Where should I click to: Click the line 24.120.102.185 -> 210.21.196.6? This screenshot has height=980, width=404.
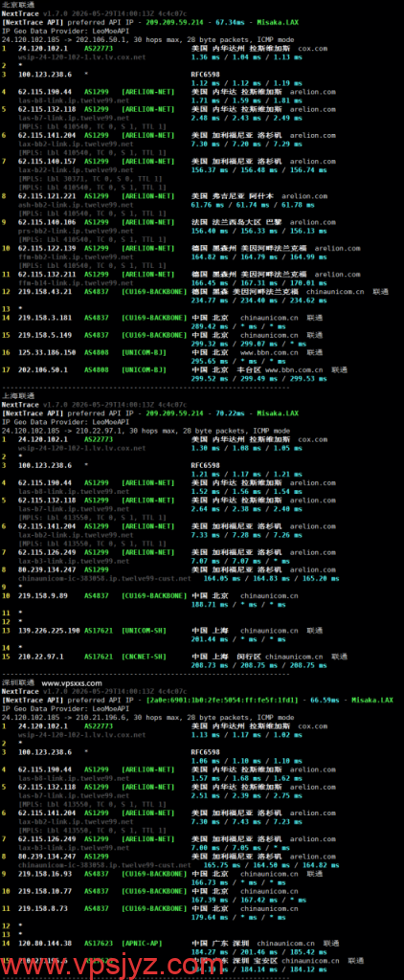pyautogui.click(x=147, y=718)
